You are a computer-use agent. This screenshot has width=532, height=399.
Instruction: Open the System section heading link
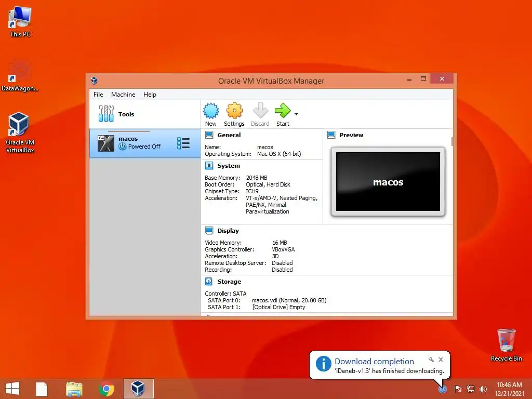click(x=229, y=166)
